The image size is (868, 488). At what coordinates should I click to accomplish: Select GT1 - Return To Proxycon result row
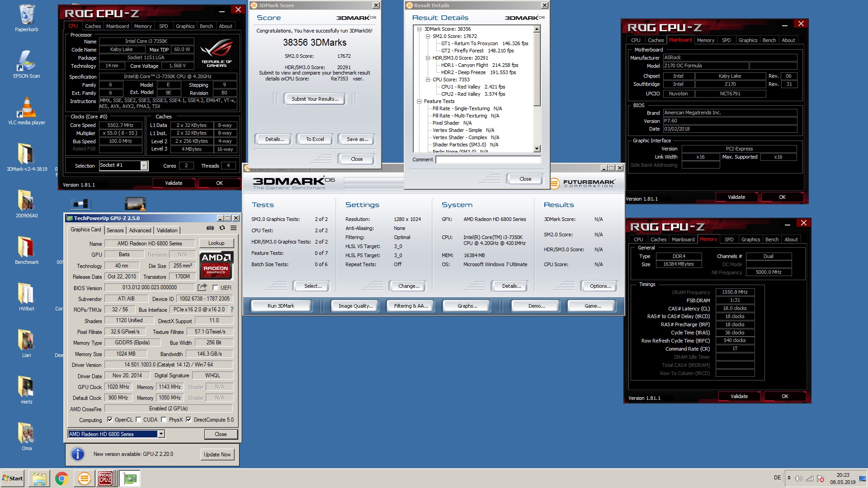(485, 43)
